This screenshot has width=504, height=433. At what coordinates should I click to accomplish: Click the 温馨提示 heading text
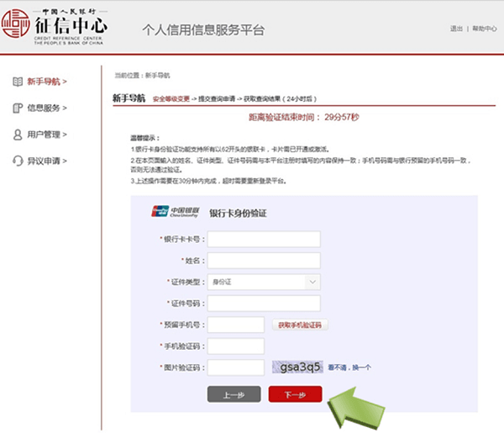click(x=144, y=138)
